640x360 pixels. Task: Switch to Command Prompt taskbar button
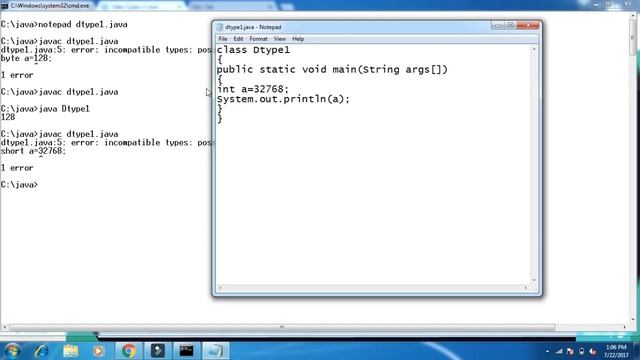[x=186, y=351]
